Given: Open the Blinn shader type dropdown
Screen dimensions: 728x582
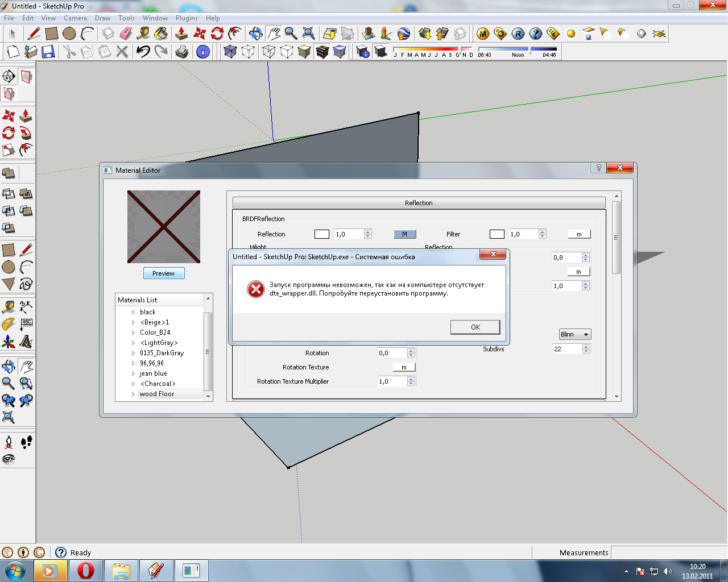Looking at the screenshot, I should click(574, 334).
